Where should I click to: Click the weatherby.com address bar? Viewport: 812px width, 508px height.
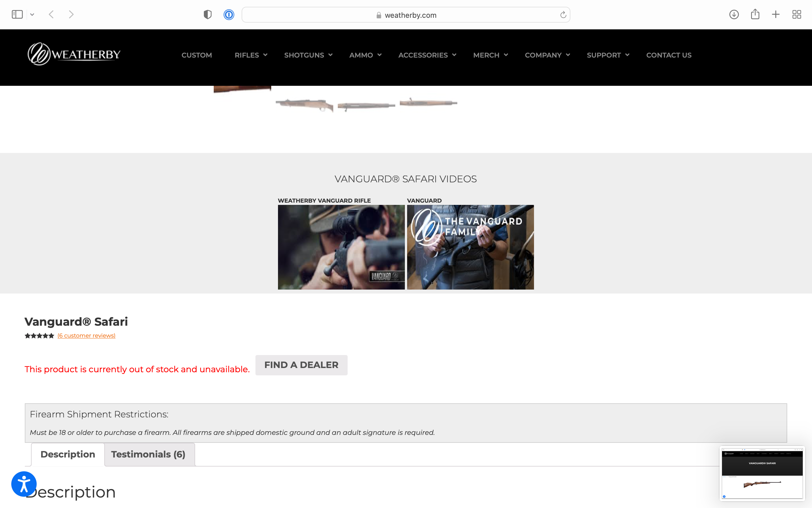[406, 15]
